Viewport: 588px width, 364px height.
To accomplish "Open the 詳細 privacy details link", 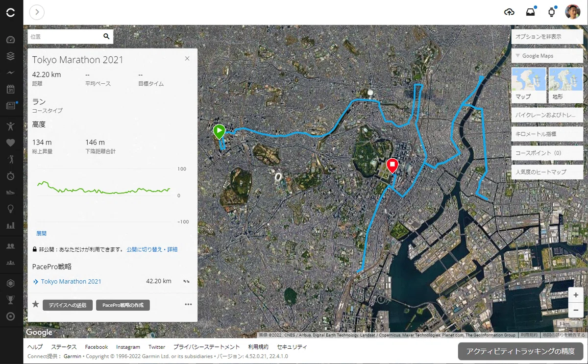I will point(172,249).
